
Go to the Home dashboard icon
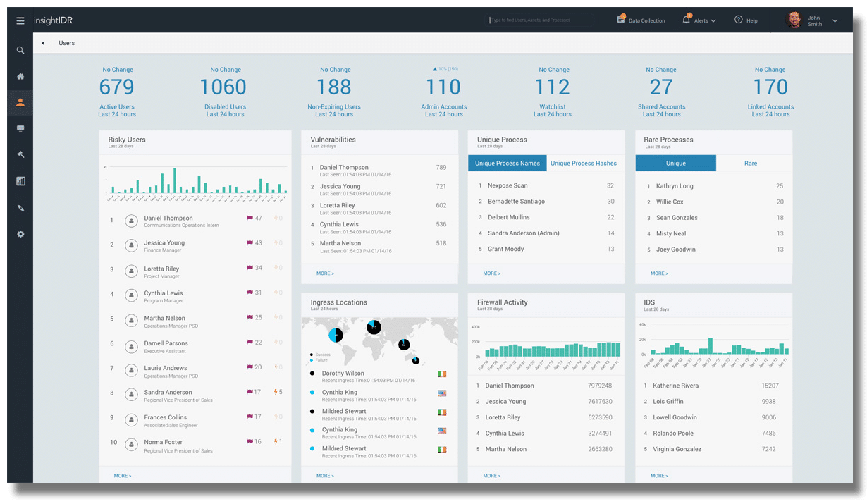pos(20,76)
